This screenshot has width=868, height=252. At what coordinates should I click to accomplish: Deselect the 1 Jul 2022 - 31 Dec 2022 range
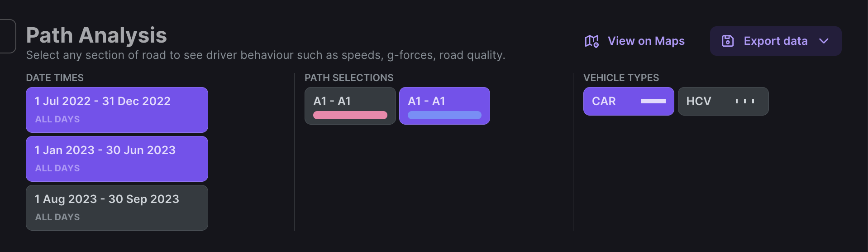tap(117, 110)
